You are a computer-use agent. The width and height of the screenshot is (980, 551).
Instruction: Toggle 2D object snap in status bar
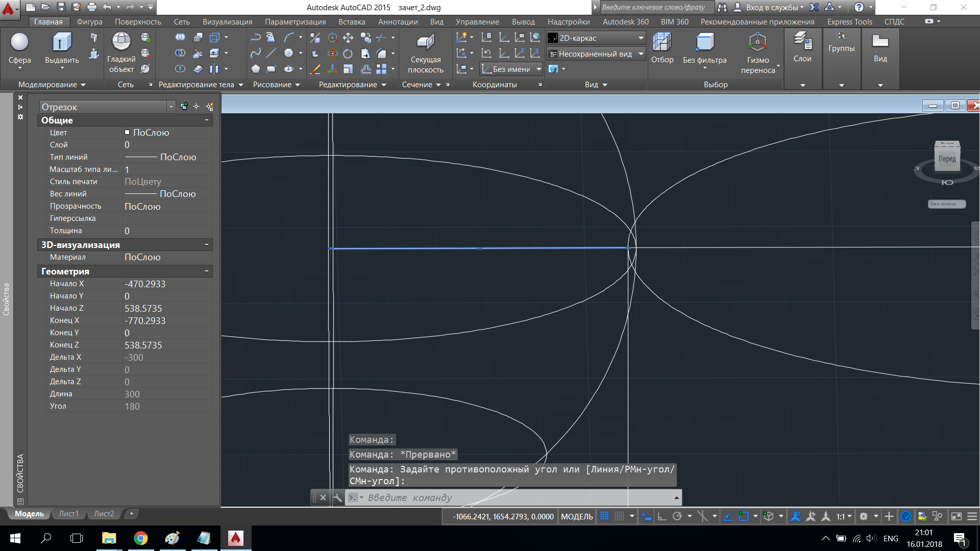pyautogui.click(x=744, y=516)
